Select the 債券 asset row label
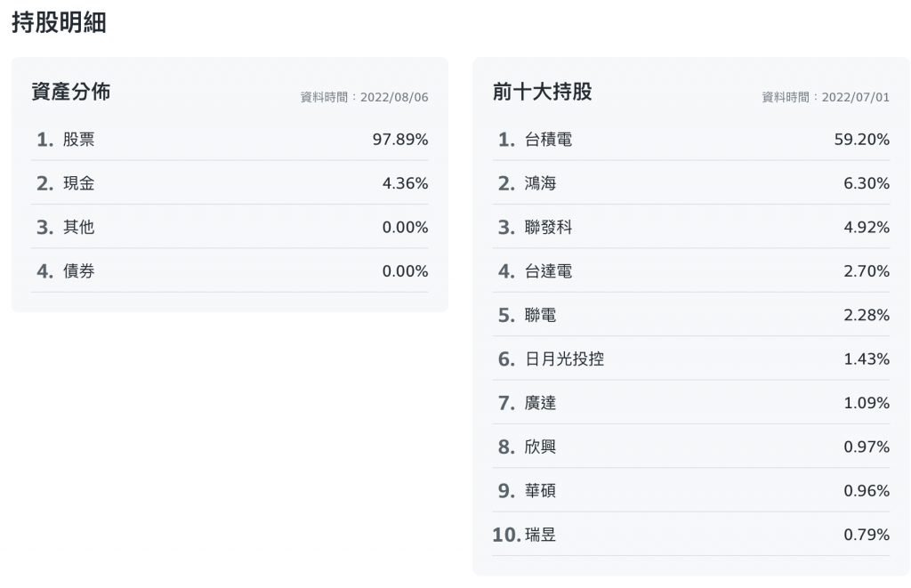 pyautogui.click(x=78, y=271)
